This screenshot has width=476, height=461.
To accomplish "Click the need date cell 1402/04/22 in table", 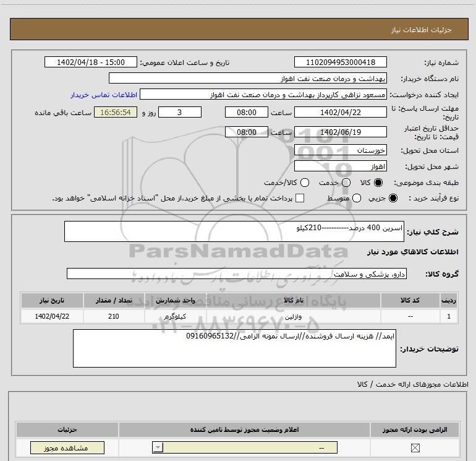I will pos(52,316).
